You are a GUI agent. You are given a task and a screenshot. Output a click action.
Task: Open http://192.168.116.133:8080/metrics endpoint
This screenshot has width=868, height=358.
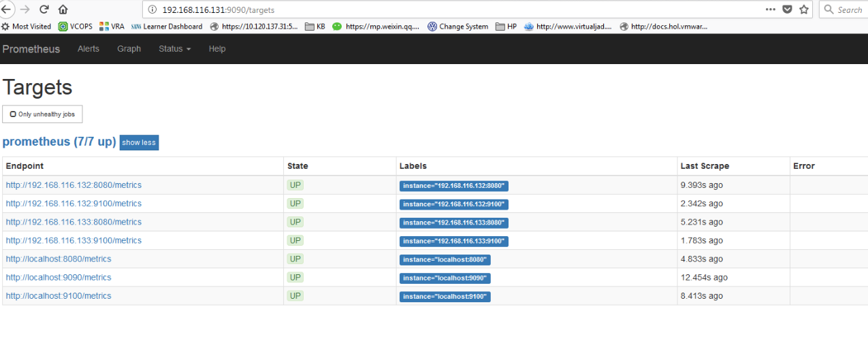tap(74, 222)
